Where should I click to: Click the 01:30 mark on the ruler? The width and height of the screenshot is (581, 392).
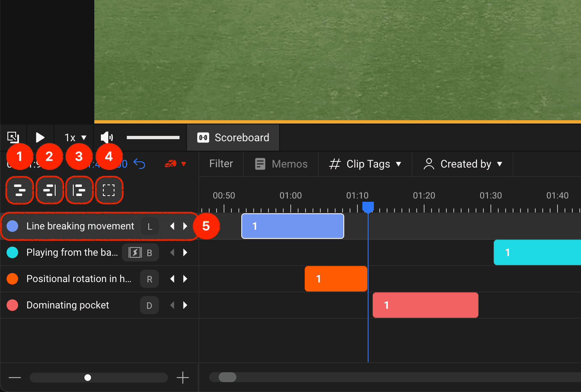tap(491, 196)
